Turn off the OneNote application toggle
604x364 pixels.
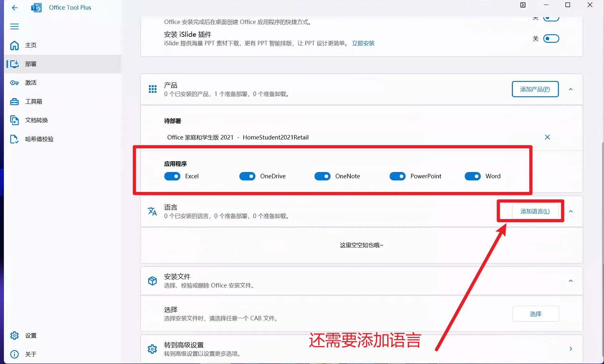pyautogui.click(x=322, y=176)
